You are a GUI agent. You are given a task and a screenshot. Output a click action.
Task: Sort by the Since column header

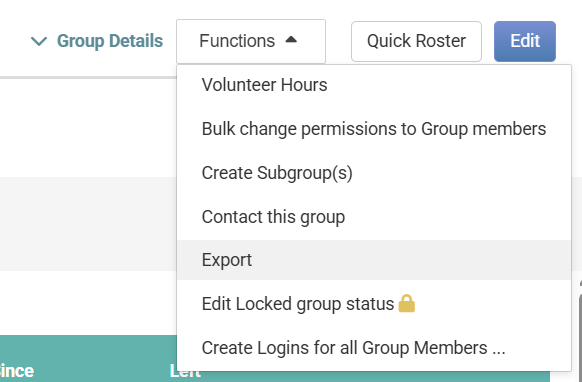[17, 370]
